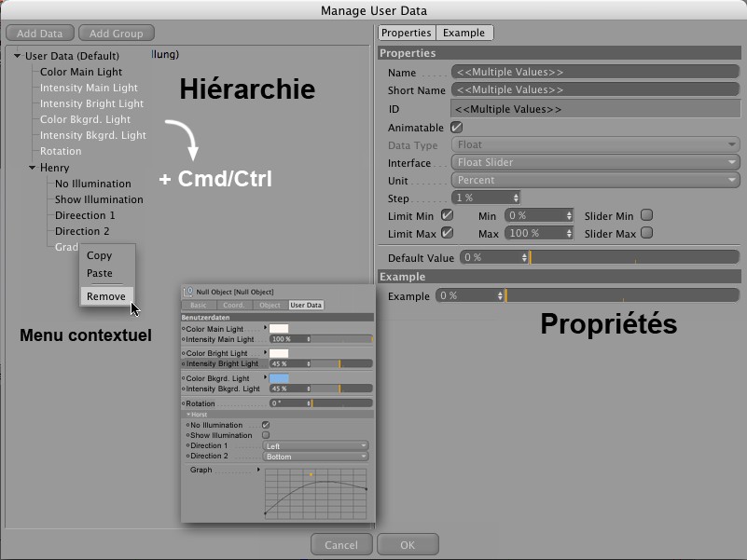
Task: Select Color Main Light tree item
Action: 81,72
